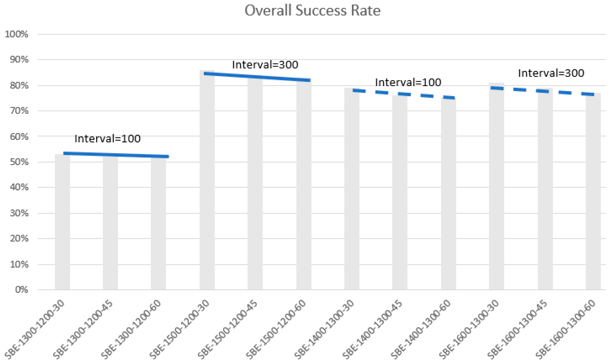Screen dimensions: 611x364
Task: Click the Overall Success Rate chart title
Action: tap(312, 11)
